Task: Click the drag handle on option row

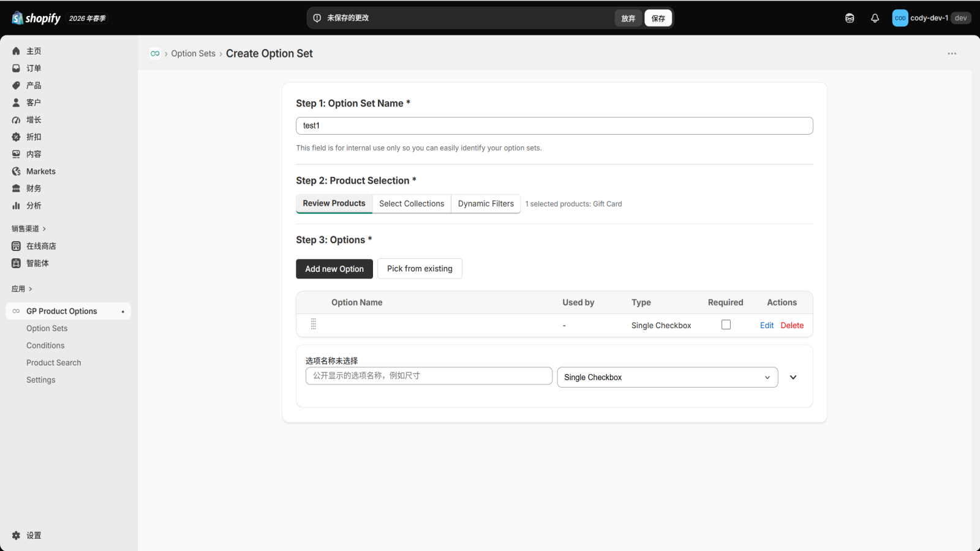Action: (x=313, y=324)
